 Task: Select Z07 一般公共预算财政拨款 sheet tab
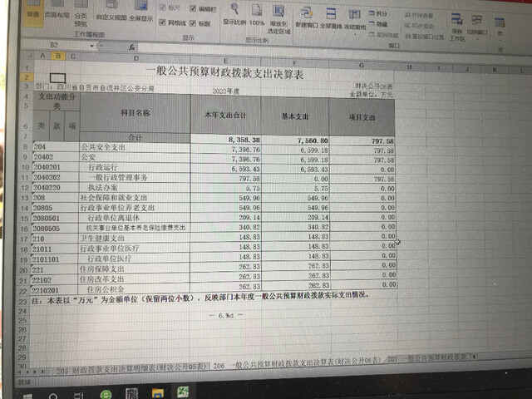click(x=432, y=360)
